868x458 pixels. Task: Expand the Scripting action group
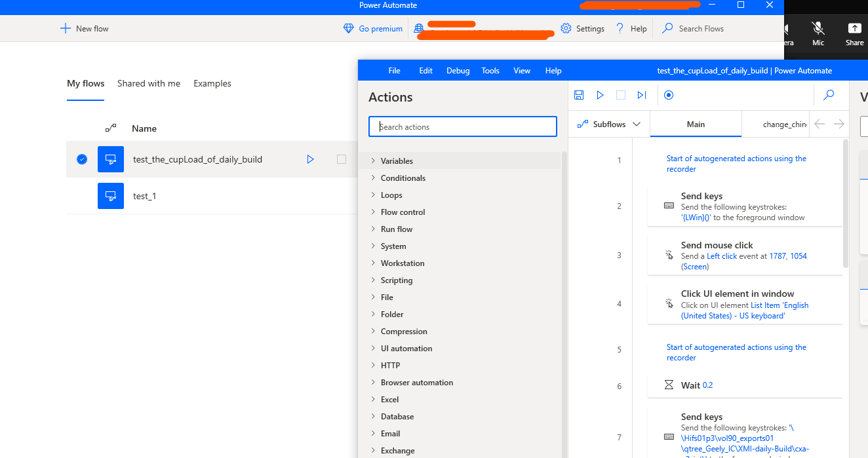coord(374,280)
